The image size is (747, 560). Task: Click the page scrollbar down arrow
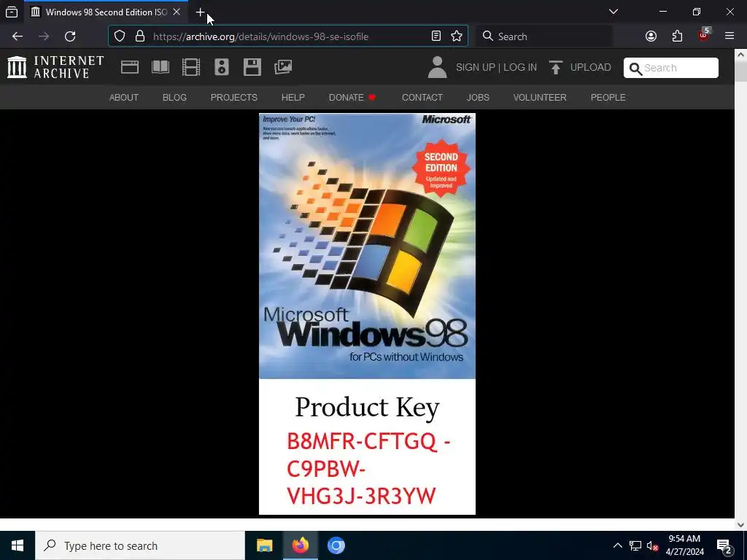click(x=740, y=525)
